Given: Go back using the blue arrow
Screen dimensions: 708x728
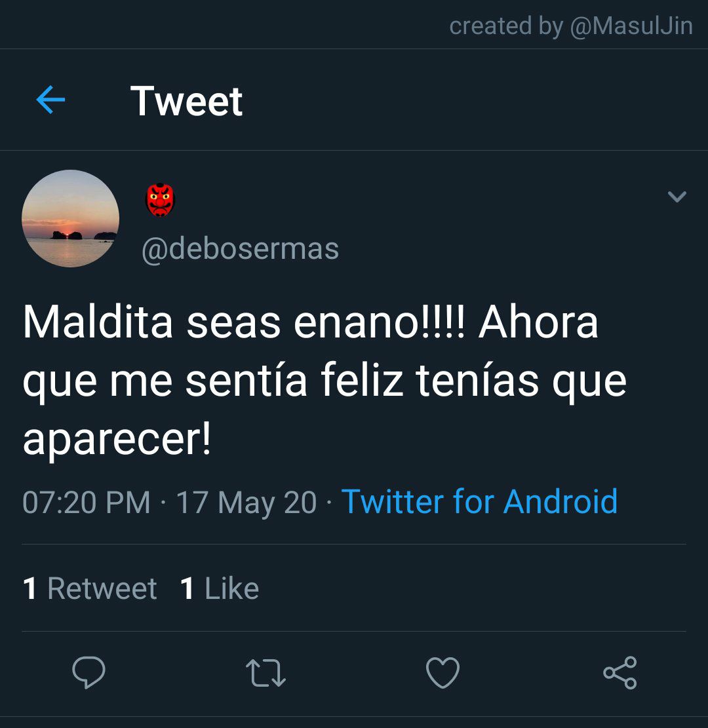Looking at the screenshot, I should 50,100.
